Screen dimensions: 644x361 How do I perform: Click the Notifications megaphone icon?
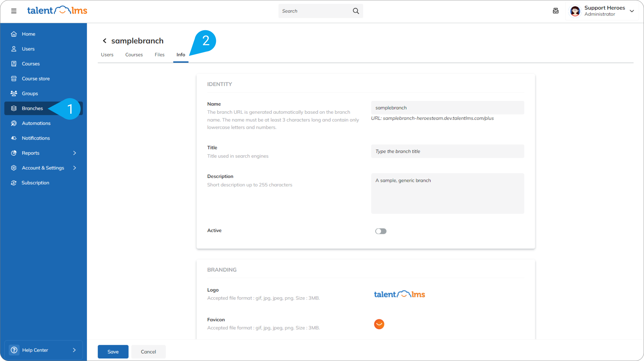(x=14, y=138)
